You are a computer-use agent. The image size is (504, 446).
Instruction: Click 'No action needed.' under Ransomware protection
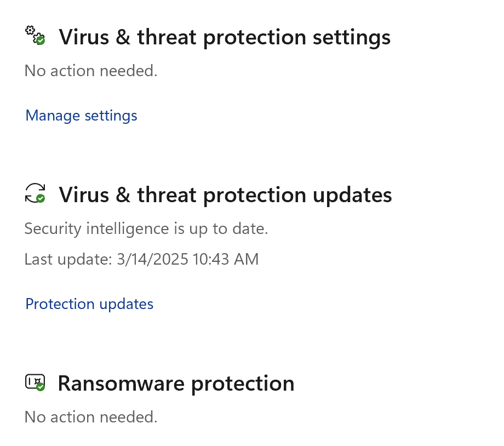91,417
